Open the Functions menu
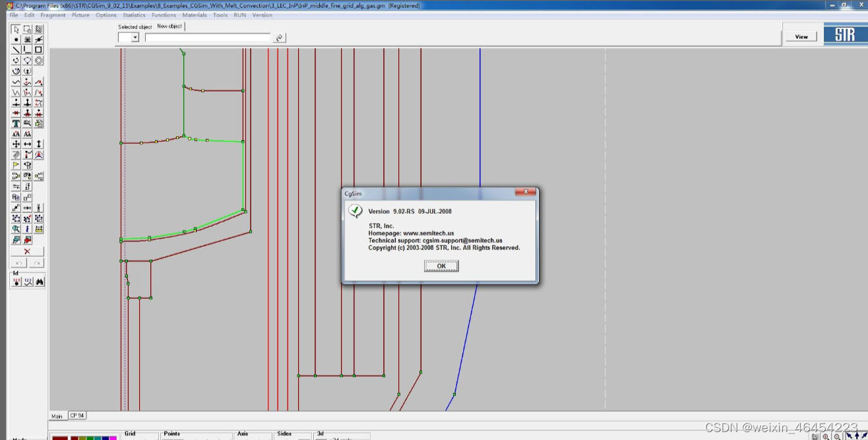 tap(164, 15)
